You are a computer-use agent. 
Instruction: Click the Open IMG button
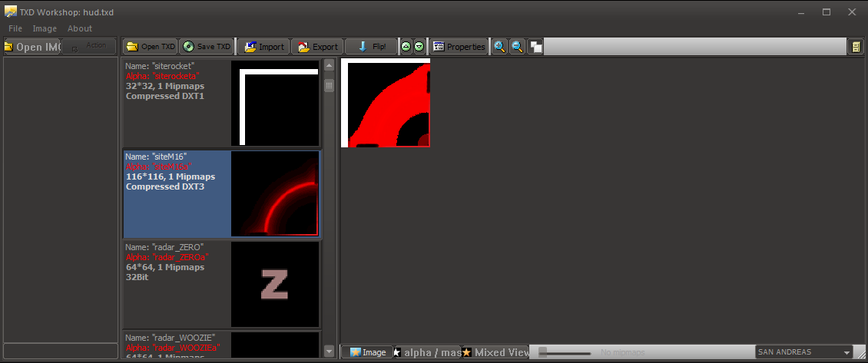point(31,47)
